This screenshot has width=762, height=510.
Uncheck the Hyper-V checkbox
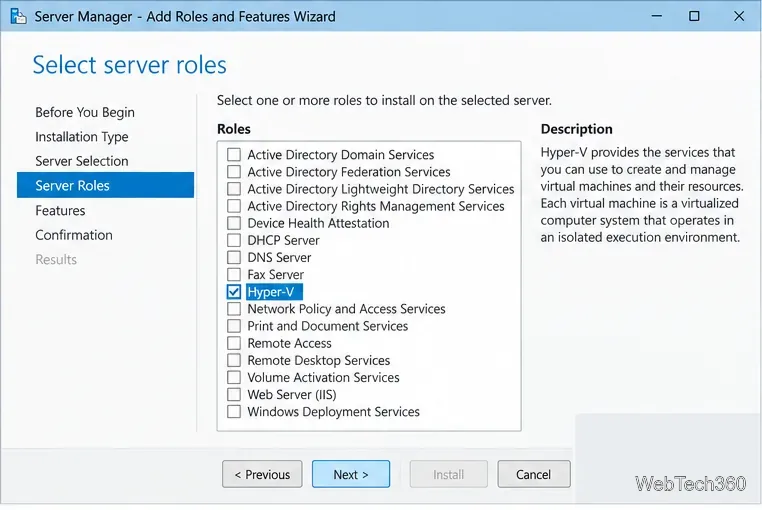234,292
